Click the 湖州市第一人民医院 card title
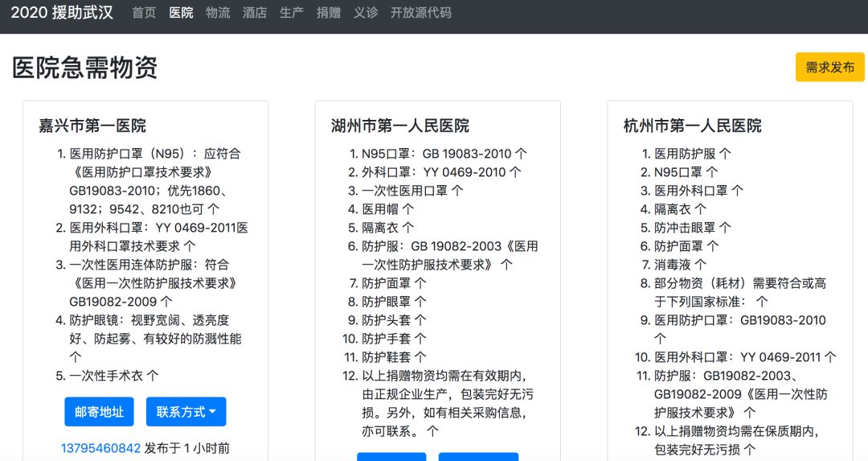 [400, 126]
